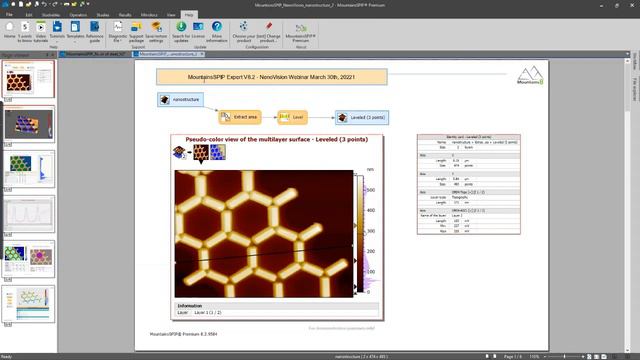Viewport: 640px width, 360px height.
Task: Switch to the first document tab
Action: [x=96, y=54]
